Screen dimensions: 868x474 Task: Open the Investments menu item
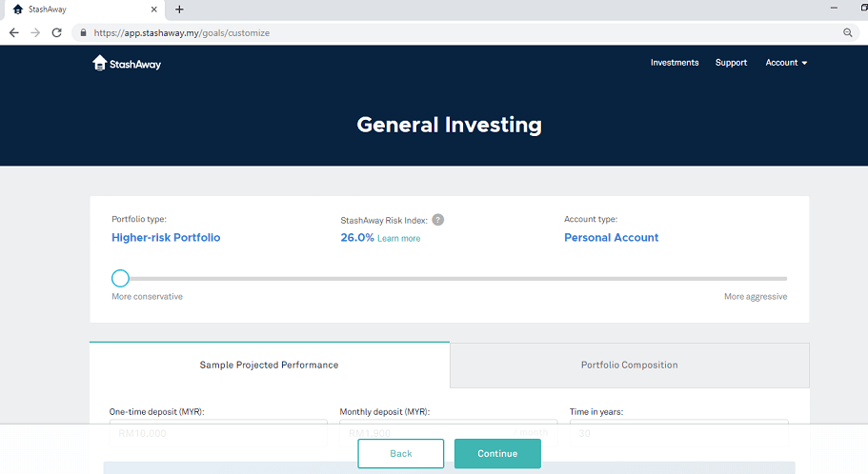[x=675, y=63]
